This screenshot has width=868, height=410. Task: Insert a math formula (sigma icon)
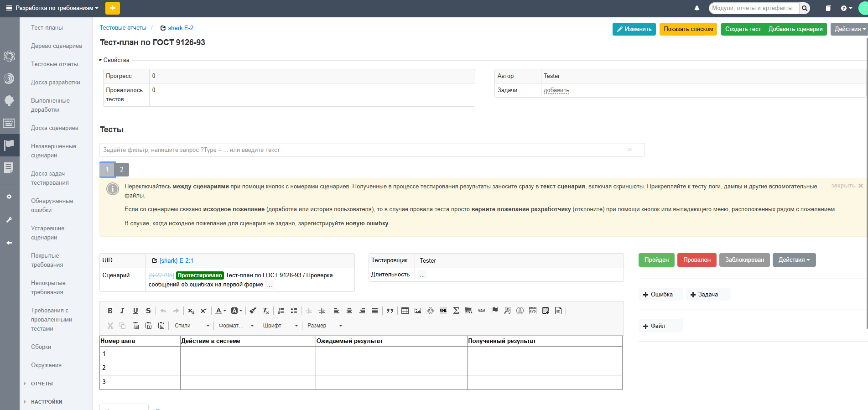(x=456, y=311)
